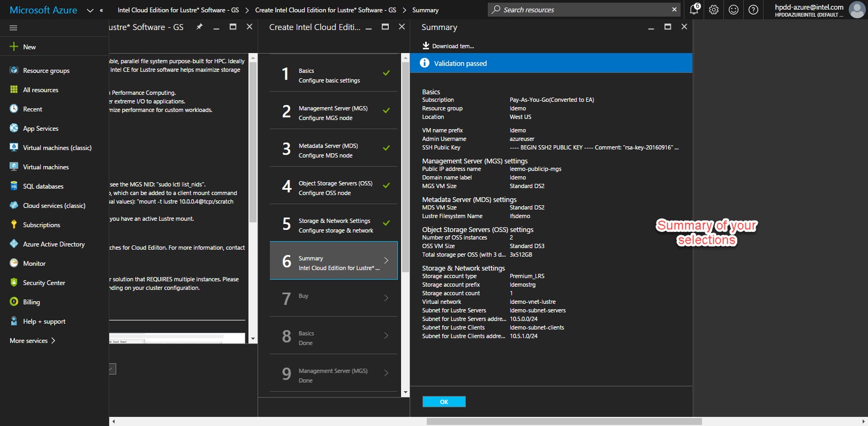Click the user account avatar

coord(857,10)
